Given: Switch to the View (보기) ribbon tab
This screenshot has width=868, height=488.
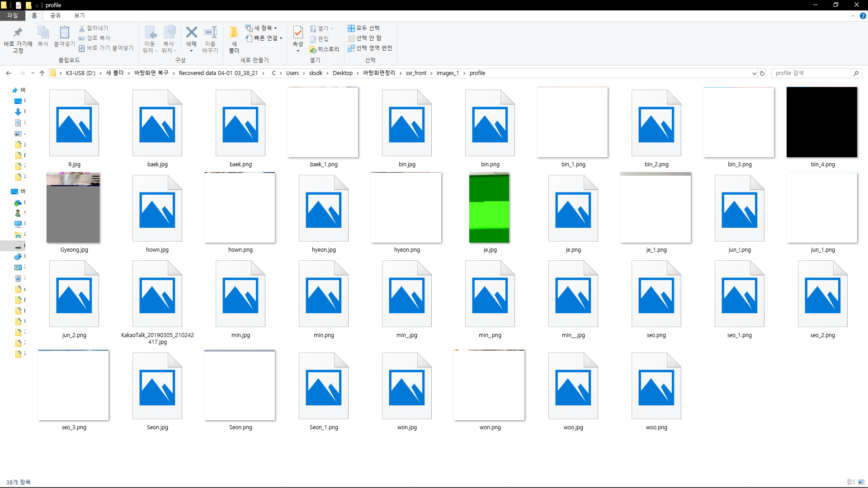Looking at the screenshot, I should [x=80, y=15].
